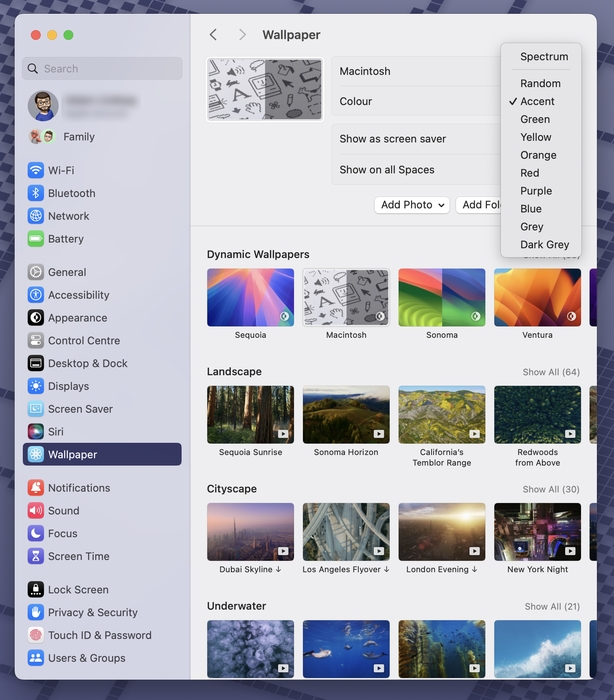614x700 pixels.
Task: Click the Bluetooth icon in sidebar
Action: (36, 193)
